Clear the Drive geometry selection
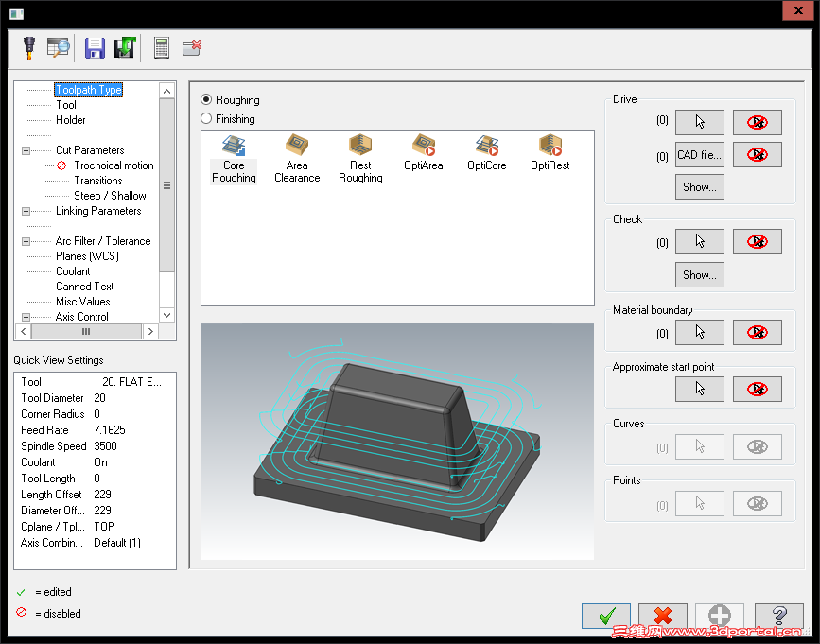 pyautogui.click(x=758, y=122)
